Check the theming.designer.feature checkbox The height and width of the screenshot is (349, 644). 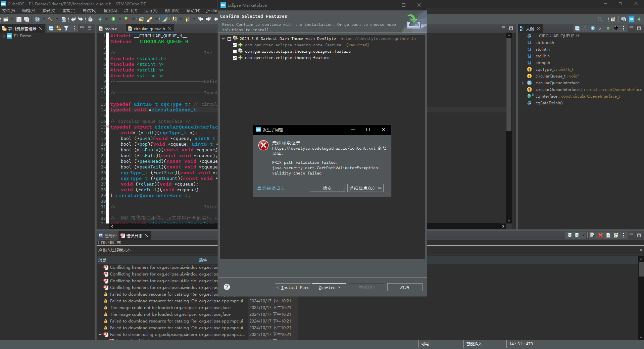[x=235, y=51]
